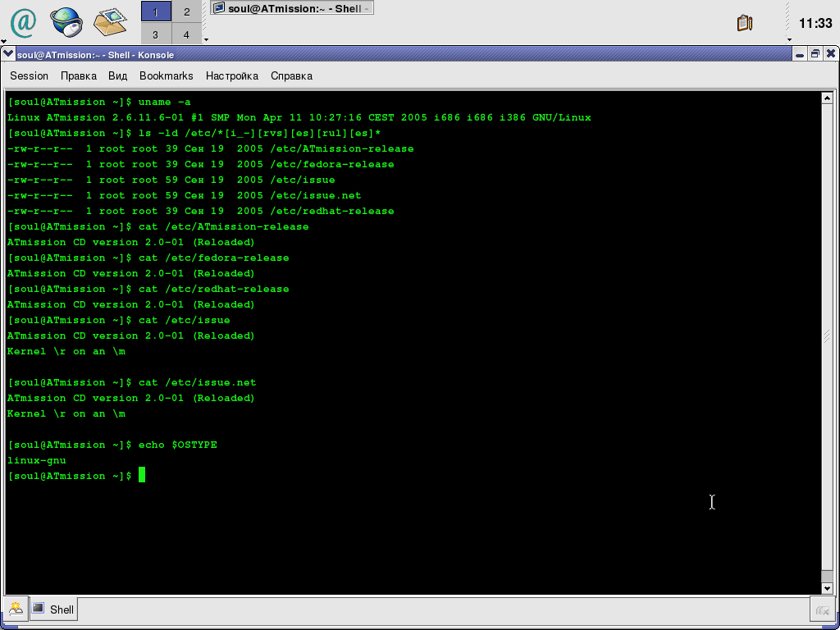
Task: Click the Konsole title bar text
Action: click(95, 55)
